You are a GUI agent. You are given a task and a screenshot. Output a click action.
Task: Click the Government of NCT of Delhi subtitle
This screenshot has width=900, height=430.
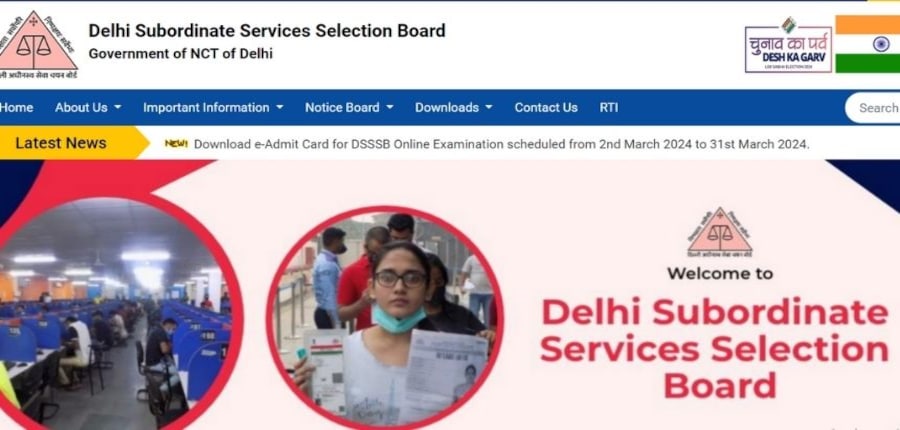(x=181, y=54)
